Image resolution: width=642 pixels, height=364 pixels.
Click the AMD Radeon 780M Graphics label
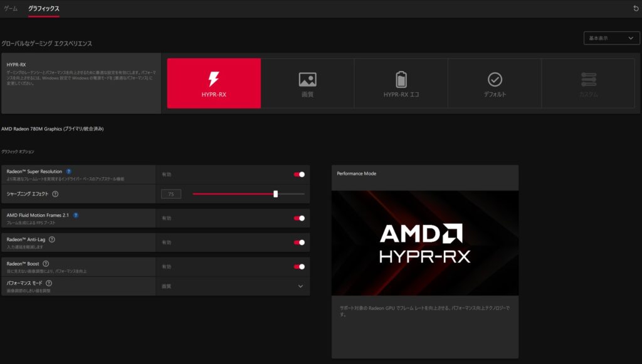click(53, 129)
